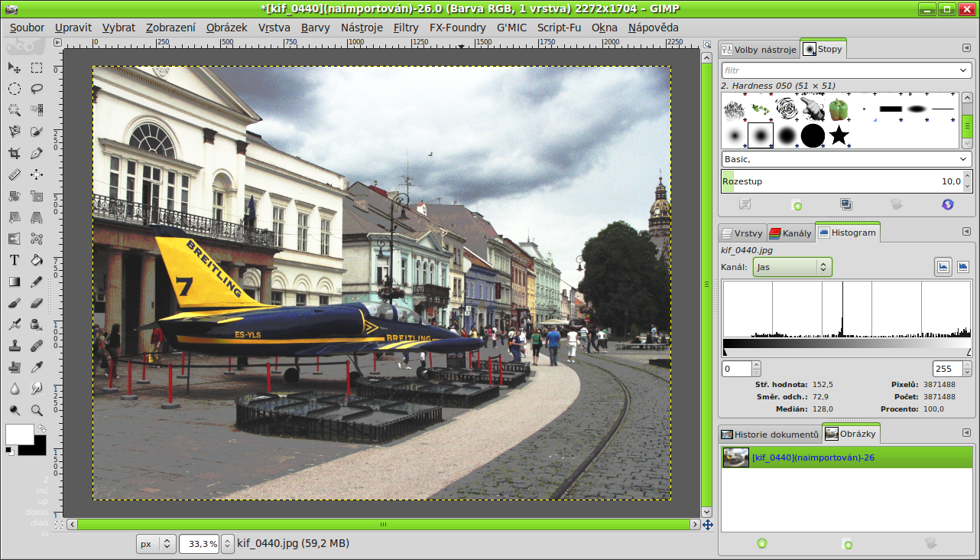Select the Paths pen tool
The height and width of the screenshot is (560, 980).
coord(37,153)
